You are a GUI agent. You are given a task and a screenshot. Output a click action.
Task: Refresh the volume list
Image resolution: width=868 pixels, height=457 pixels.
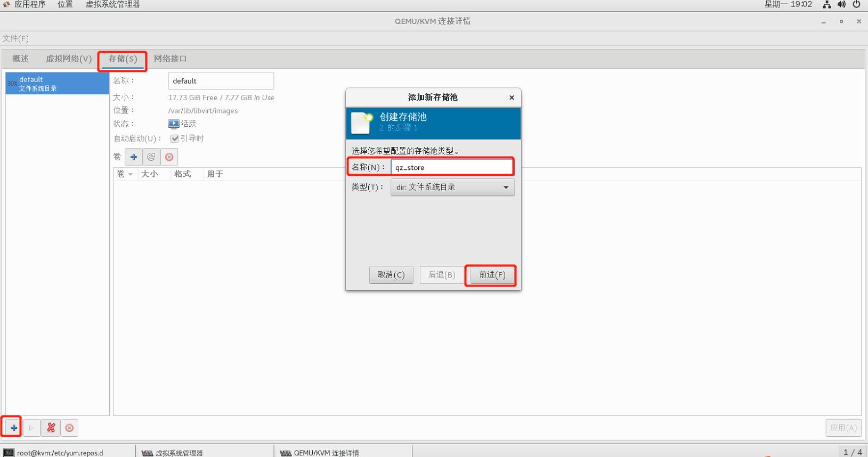151,157
